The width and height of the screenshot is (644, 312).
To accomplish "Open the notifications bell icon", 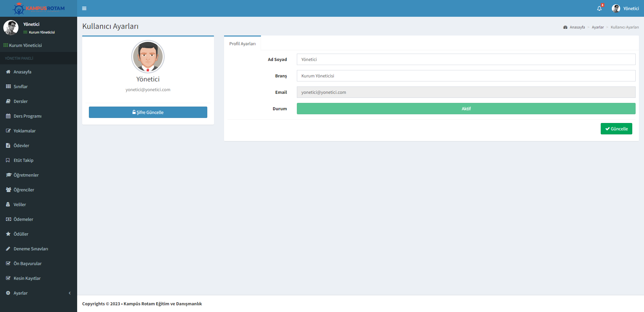I will point(599,8).
